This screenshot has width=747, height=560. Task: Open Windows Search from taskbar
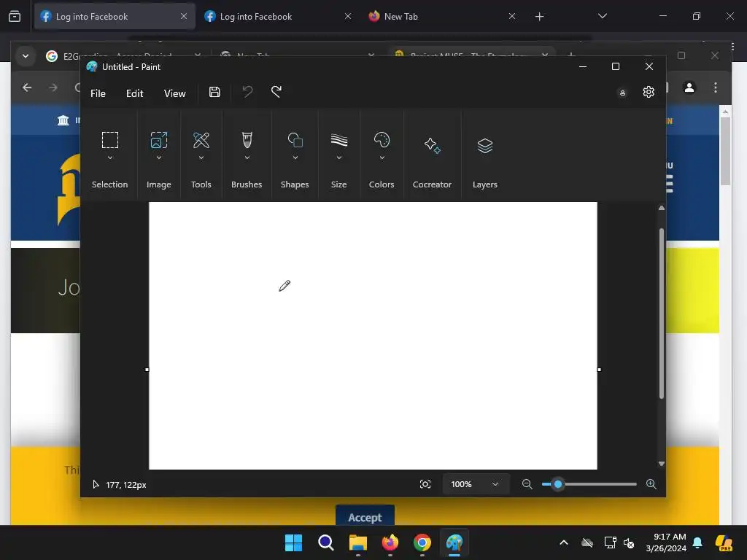coord(326,542)
